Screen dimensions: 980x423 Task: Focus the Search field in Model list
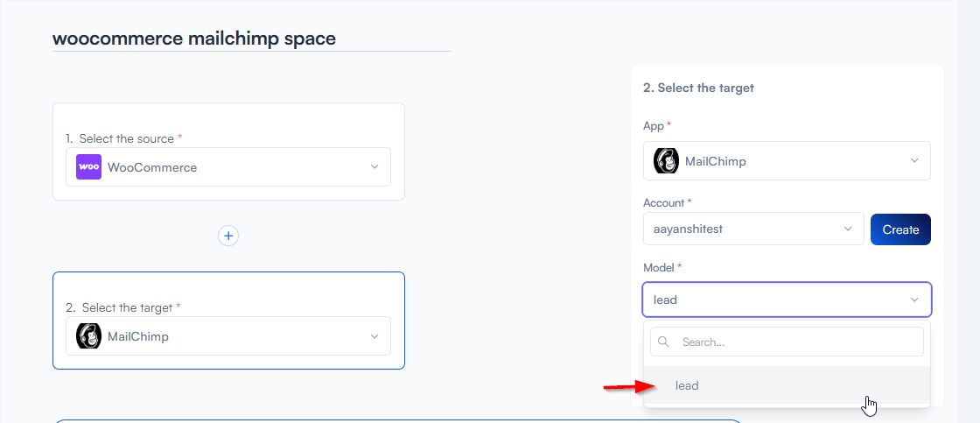point(796,342)
